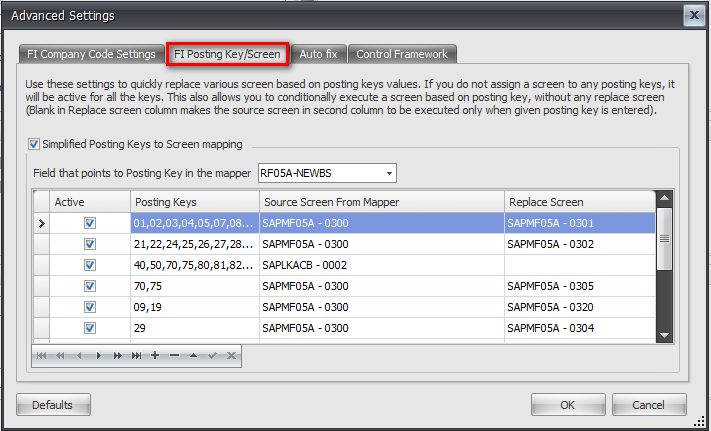Sort by Active column header
Viewport: 711px width, 431px height.
(90, 202)
